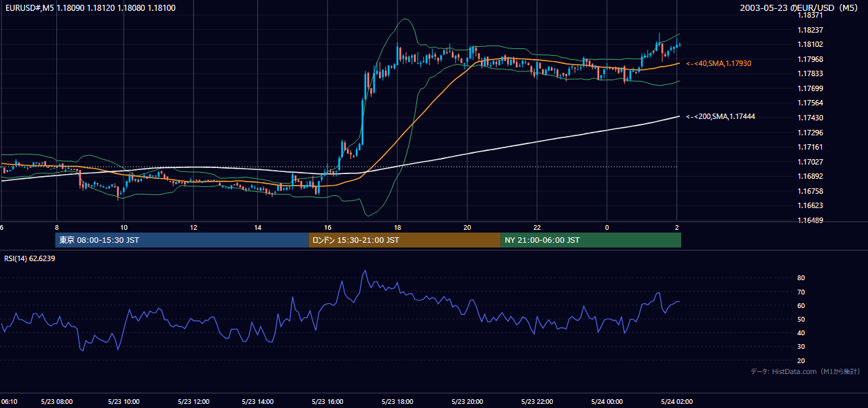Click the 06:10 bottom time label

coord(9,401)
